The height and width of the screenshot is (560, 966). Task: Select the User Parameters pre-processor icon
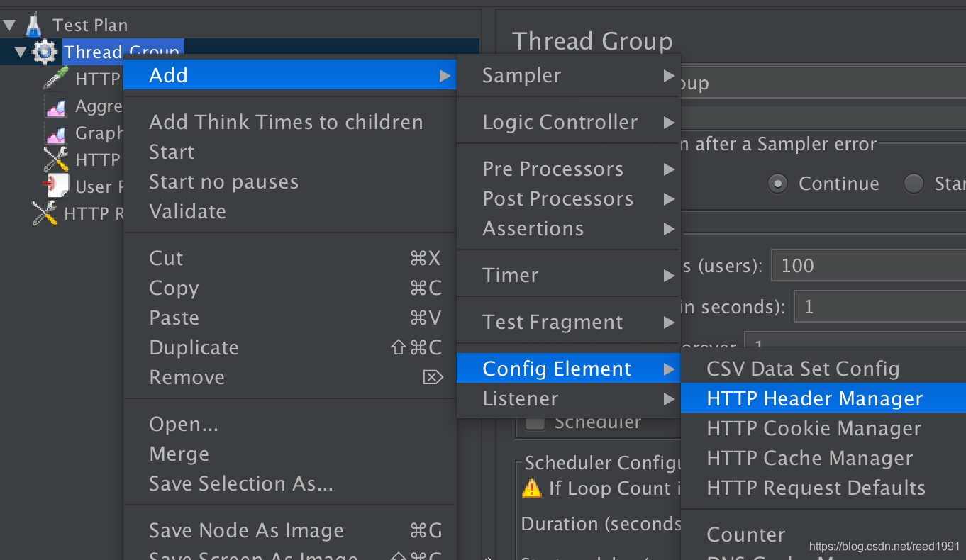55,186
